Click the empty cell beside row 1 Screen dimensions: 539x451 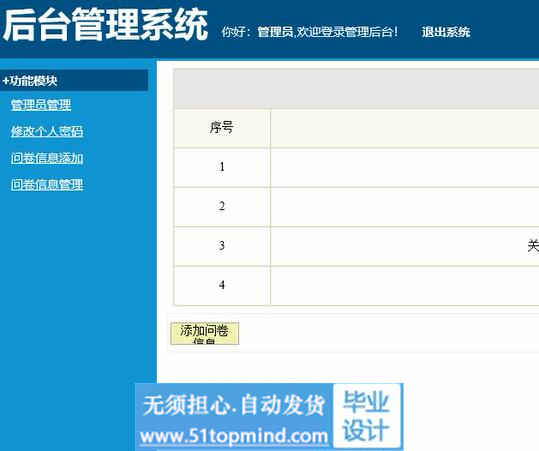(x=405, y=167)
